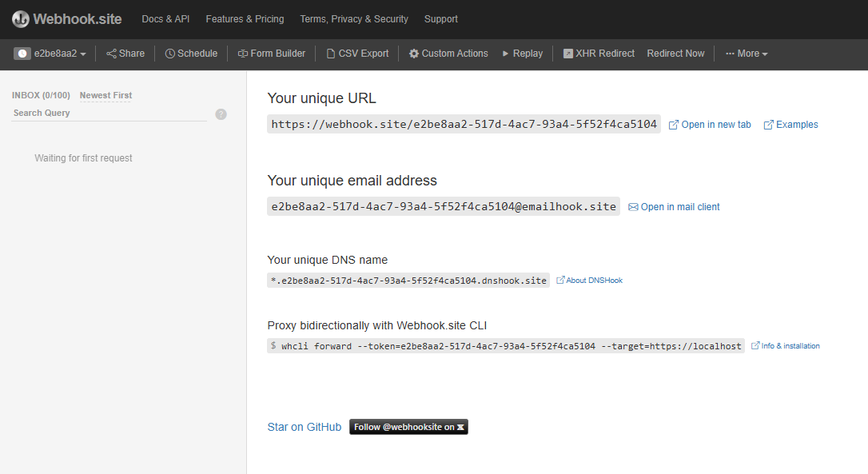Image resolution: width=868 pixels, height=474 pixels.
Task: Click Follow @webhooksite on X button
Action: [x=408, y=427]
